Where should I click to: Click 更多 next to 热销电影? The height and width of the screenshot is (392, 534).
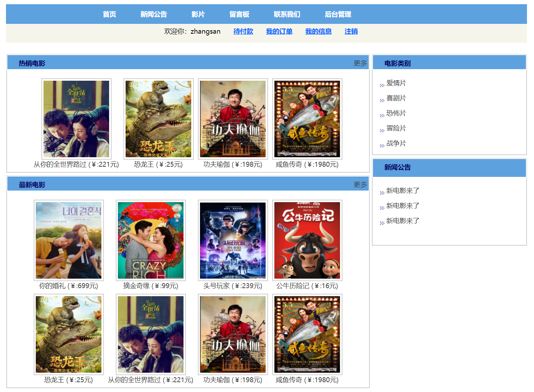(360, 63)
